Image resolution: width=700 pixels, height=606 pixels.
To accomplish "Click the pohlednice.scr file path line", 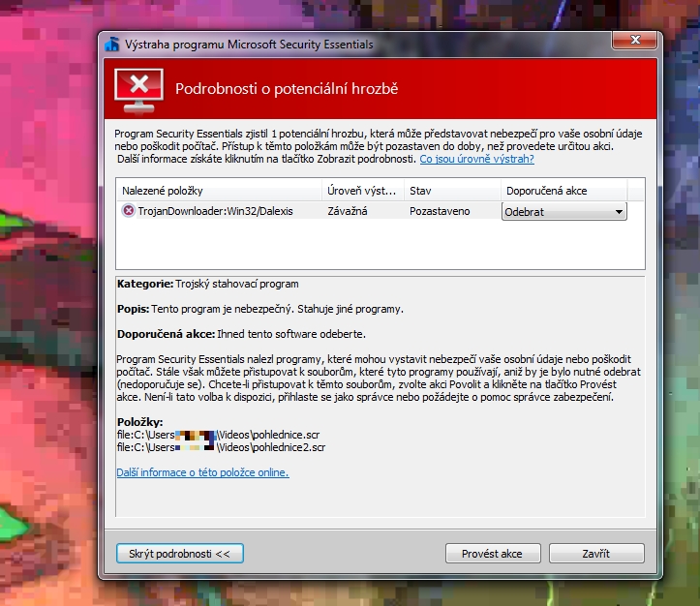I will pyautogui.click(x=218, y=435).
